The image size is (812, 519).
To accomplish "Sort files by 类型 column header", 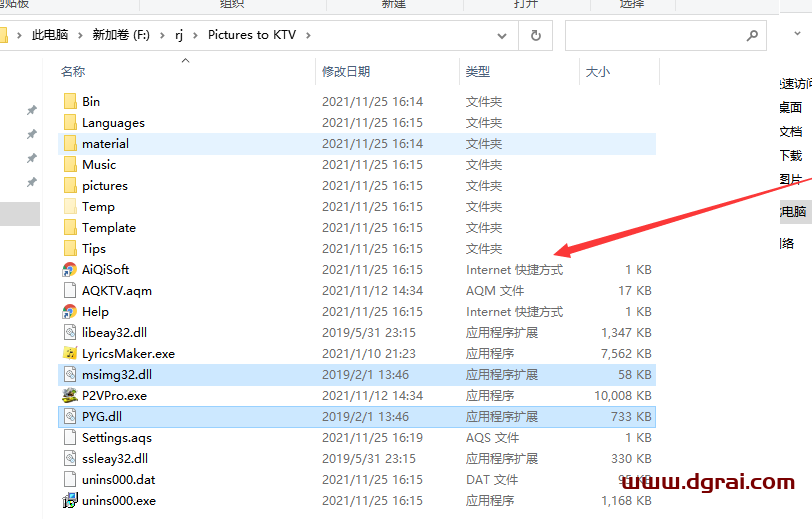I will pyautogui.click(x=477, y=71).
